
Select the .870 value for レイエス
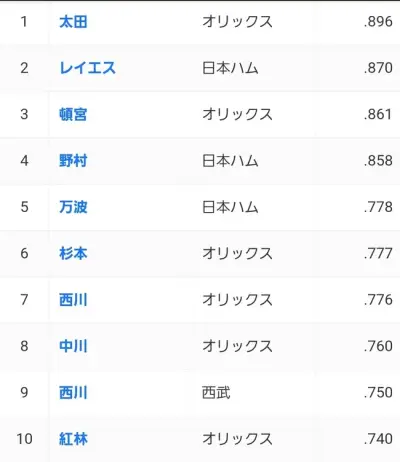click(378, 68)
